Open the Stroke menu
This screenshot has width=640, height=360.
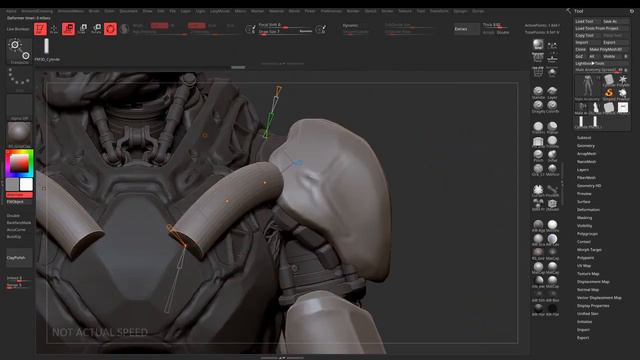tap(387, 11)
